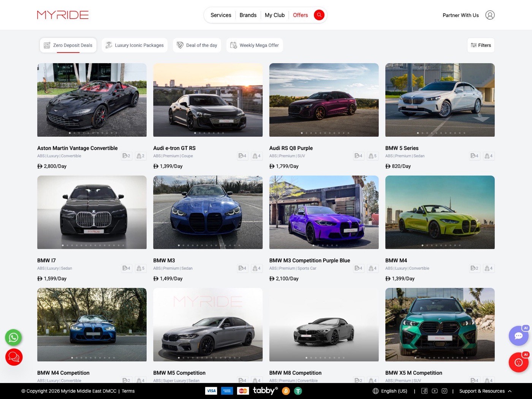
Task: Click the 2,800/Day price
Action: pos(52,166)
